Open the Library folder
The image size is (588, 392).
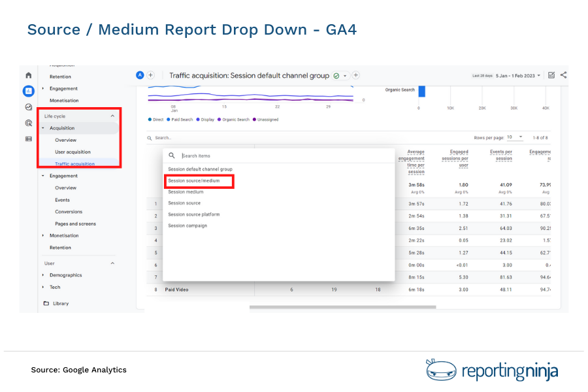coord(56,303)
